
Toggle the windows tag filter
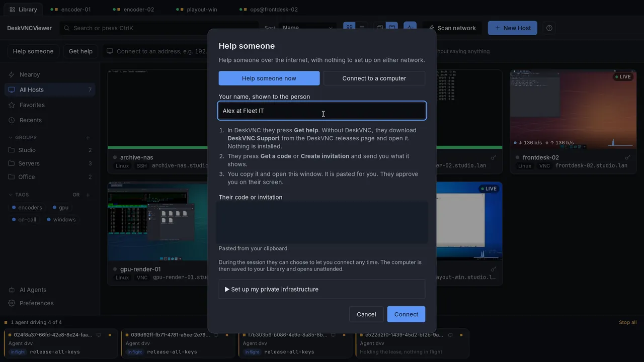click(x=61, y=220)
